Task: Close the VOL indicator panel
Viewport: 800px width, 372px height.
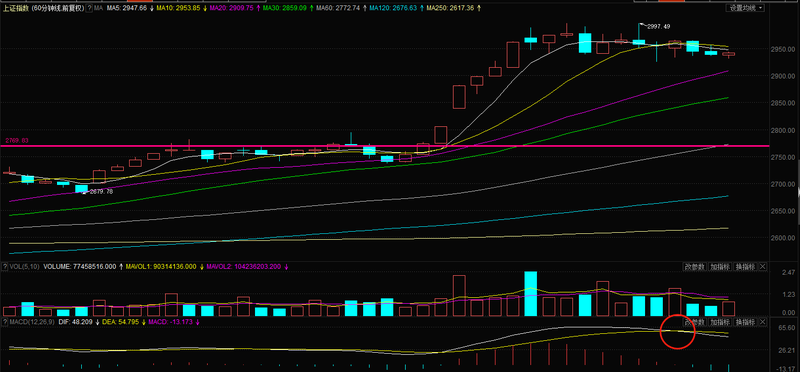Action: pos(763,267)
